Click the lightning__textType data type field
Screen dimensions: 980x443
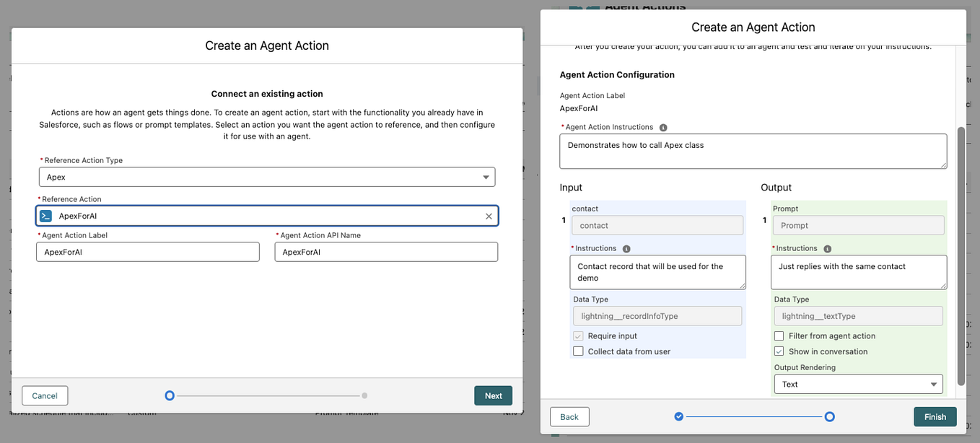[x=858, y=316]
